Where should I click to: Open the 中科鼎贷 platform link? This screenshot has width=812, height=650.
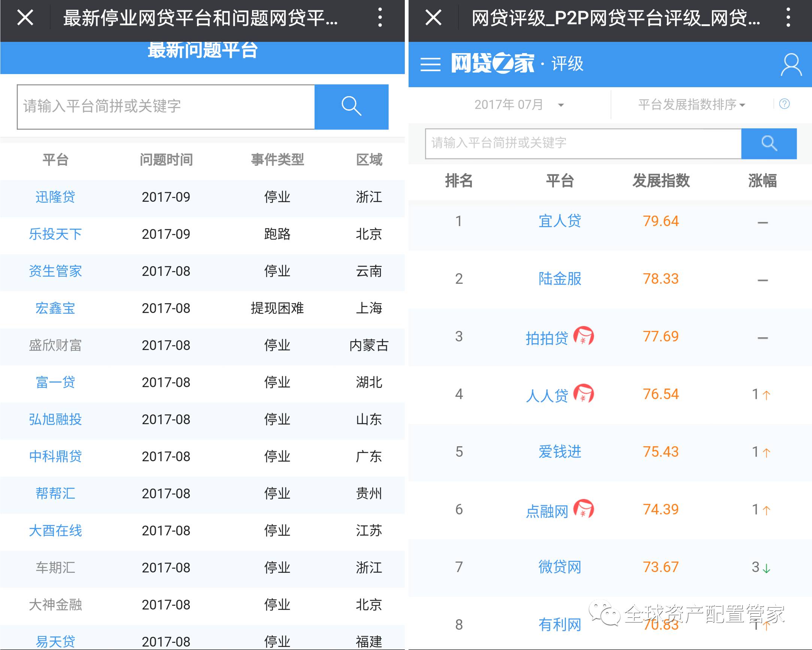point(55,456)
